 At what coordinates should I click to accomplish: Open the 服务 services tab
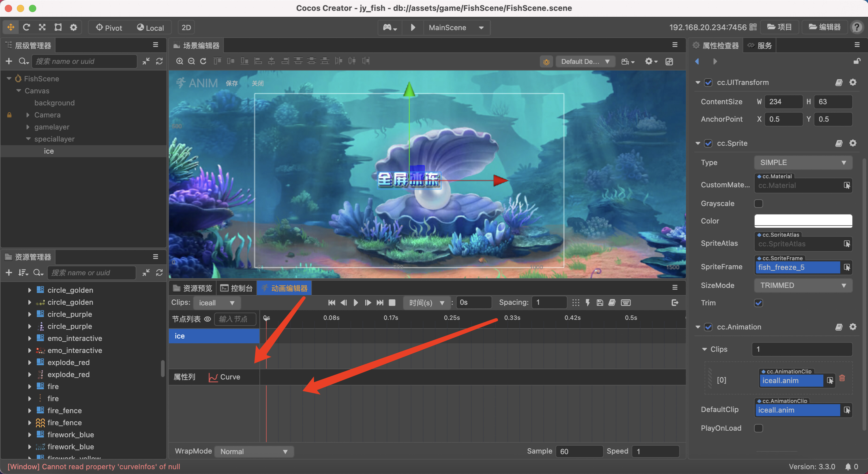click(760, 45)
